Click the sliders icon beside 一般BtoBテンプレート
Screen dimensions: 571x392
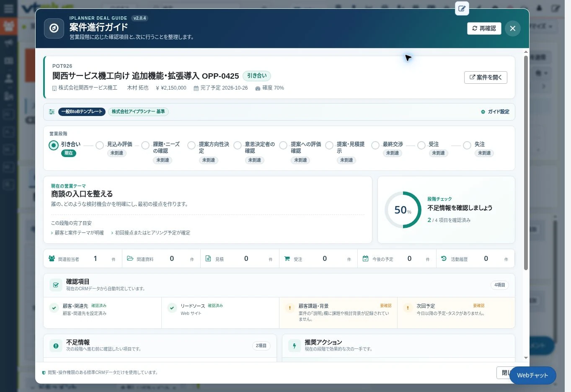[x=52, y=112]
